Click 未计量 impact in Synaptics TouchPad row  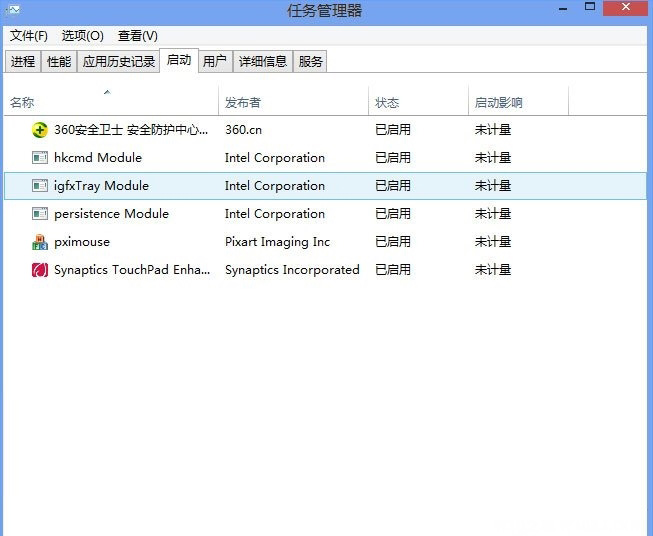pyautogui.click(x=493, y=270)
